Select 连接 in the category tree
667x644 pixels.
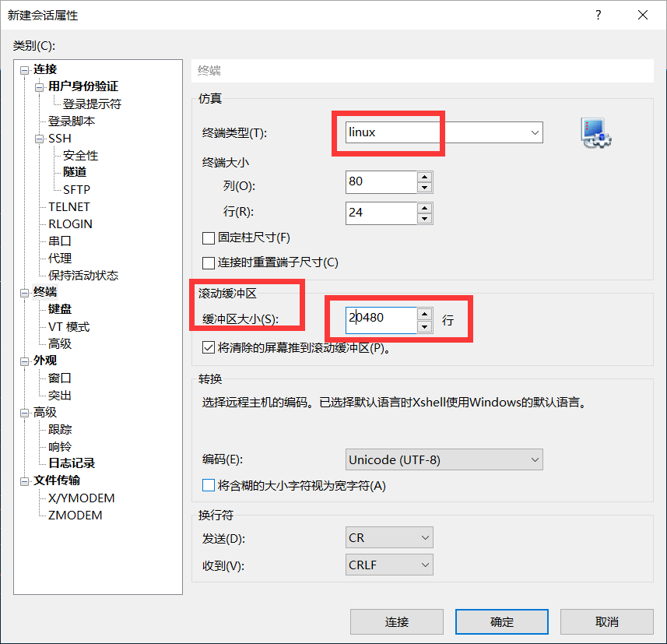pyautogui.click(x=45, y=69)
